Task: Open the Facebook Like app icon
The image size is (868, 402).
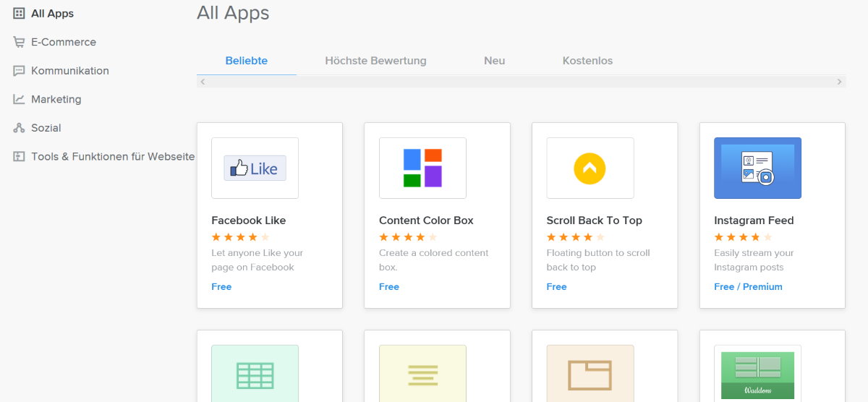Action: (x=255, y=168)
